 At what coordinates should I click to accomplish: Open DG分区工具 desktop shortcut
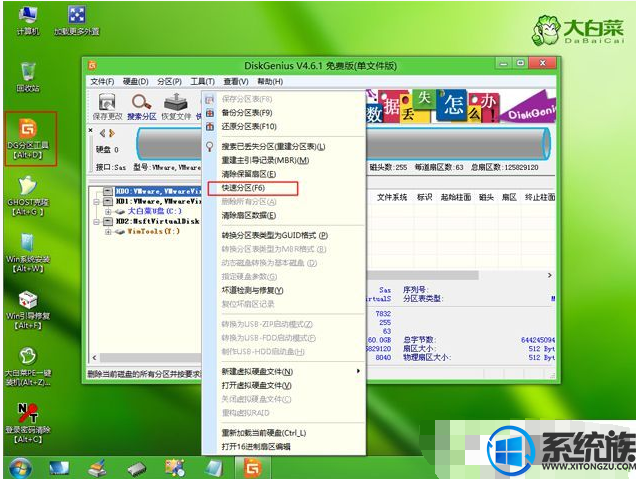(28, 135)
